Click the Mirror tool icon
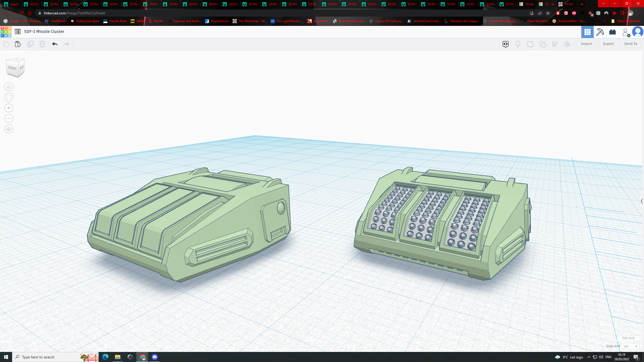Image resolution: width=644 pixels, height=362 pixels. 567,44
